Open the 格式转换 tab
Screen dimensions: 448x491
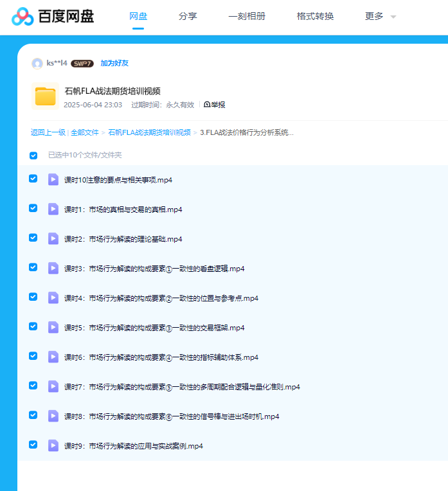click(315, 17)
